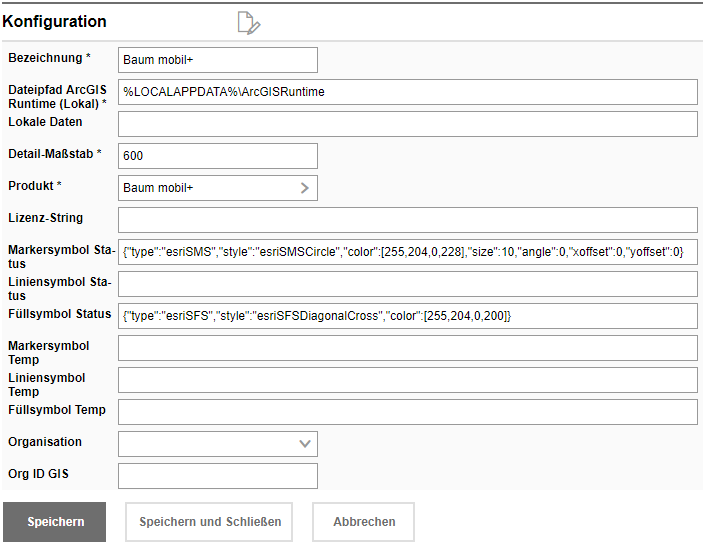Select the Lokale Daten input field
Viewport: 703px width, 545px height.
tap(407, 124)
